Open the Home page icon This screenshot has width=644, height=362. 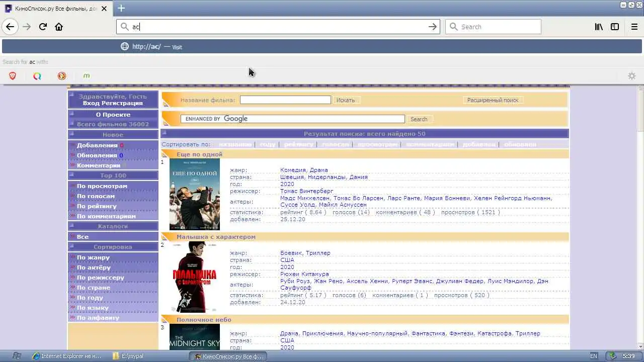pyautogui.click(x=59, y=27)
